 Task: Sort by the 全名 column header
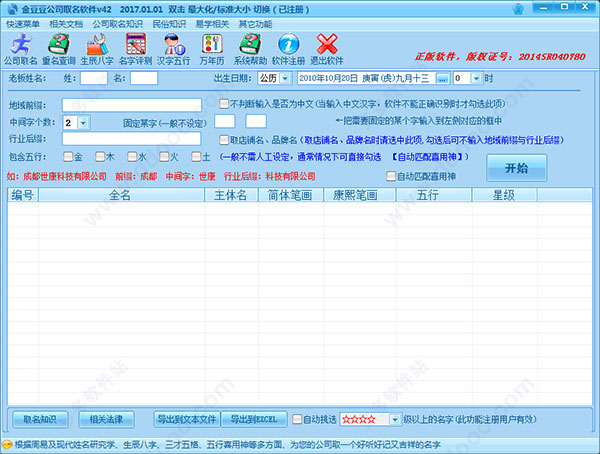(x=121, y=195)
